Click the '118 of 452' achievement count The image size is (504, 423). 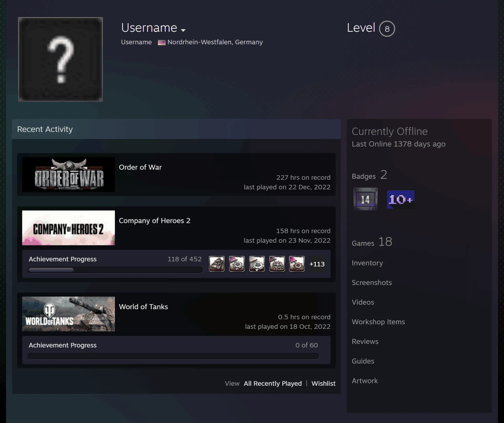coord(185,259)
